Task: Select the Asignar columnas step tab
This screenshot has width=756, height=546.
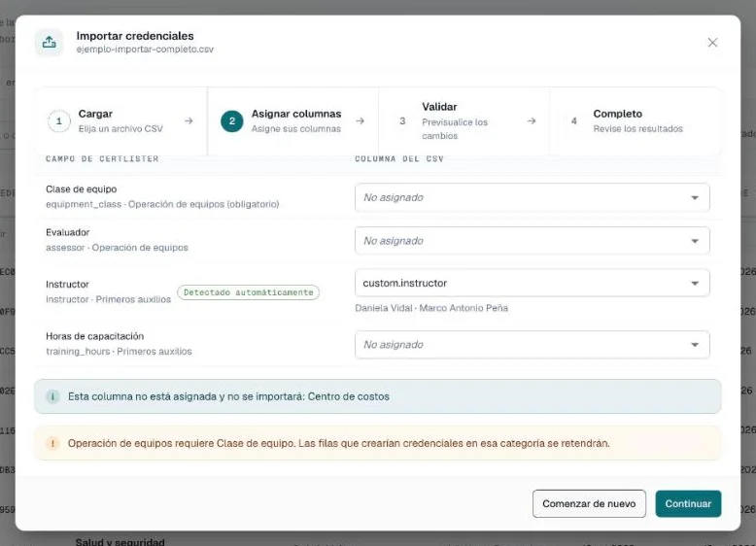Action: coord(292,121)
